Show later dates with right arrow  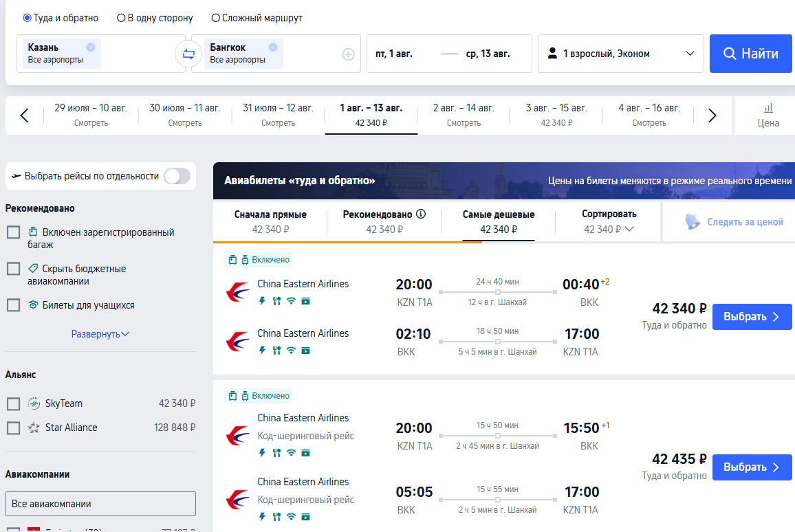point(712,115)
